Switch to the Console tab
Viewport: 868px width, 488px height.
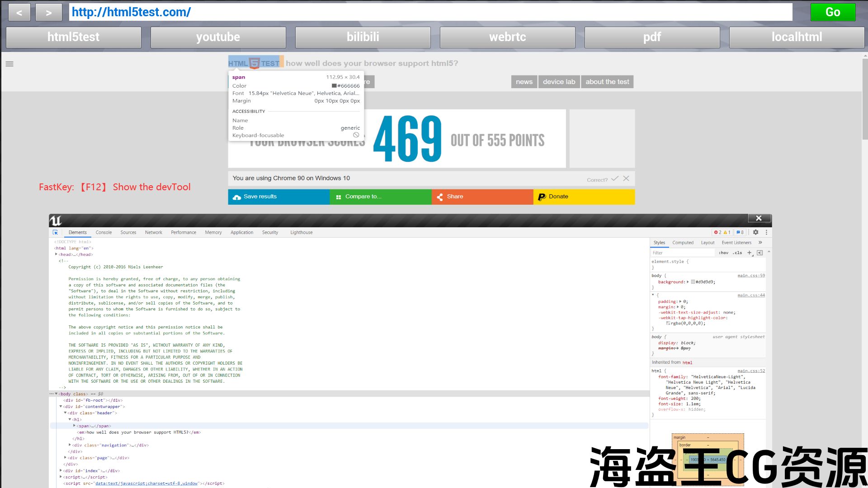click(104, 232)
